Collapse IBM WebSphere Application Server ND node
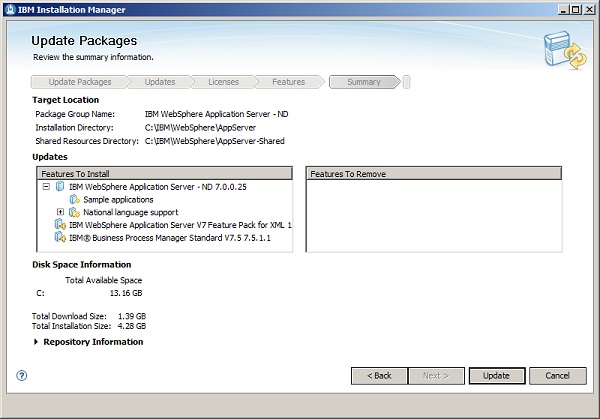This screenshot has width=600, height=419. tap(46, 187)
